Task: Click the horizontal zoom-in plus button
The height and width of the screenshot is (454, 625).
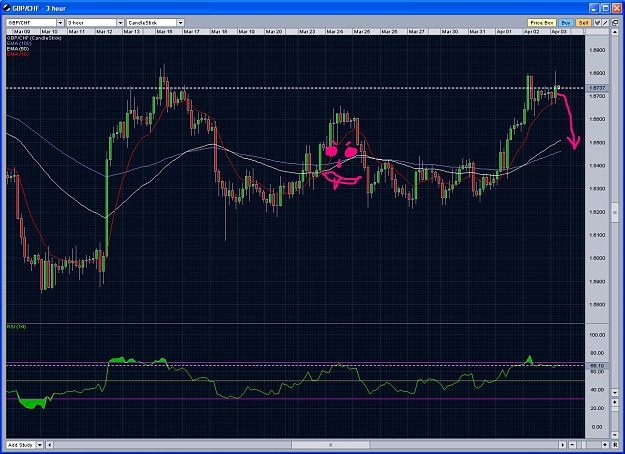Action: (605, 445)
